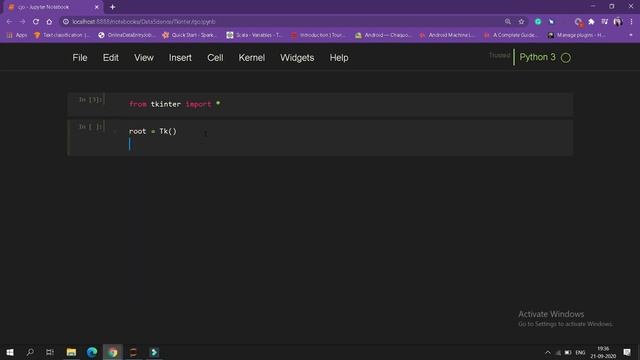Switch to Chrome on the taskbar

[113, 352]
